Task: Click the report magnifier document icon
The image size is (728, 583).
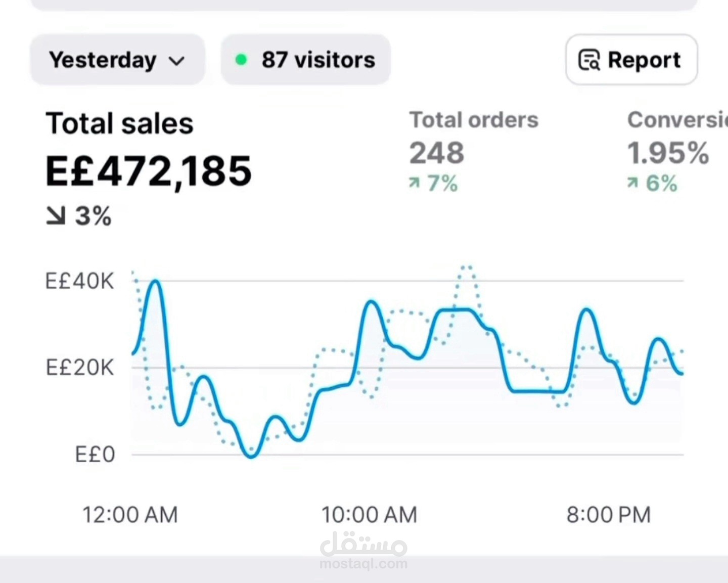Action: click(589, 60)
